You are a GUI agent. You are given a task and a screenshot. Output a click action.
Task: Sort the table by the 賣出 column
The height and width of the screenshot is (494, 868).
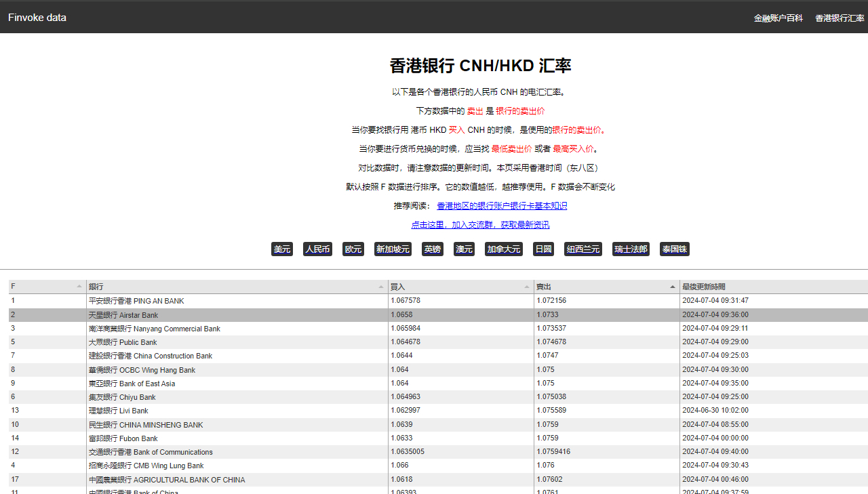click(x=606, y=287)
